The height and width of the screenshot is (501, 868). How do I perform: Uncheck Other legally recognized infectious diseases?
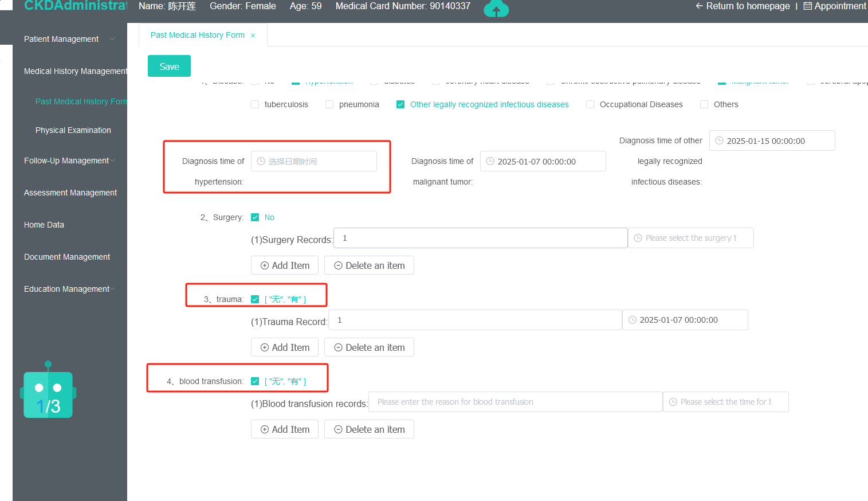click(x=400, y=104)
